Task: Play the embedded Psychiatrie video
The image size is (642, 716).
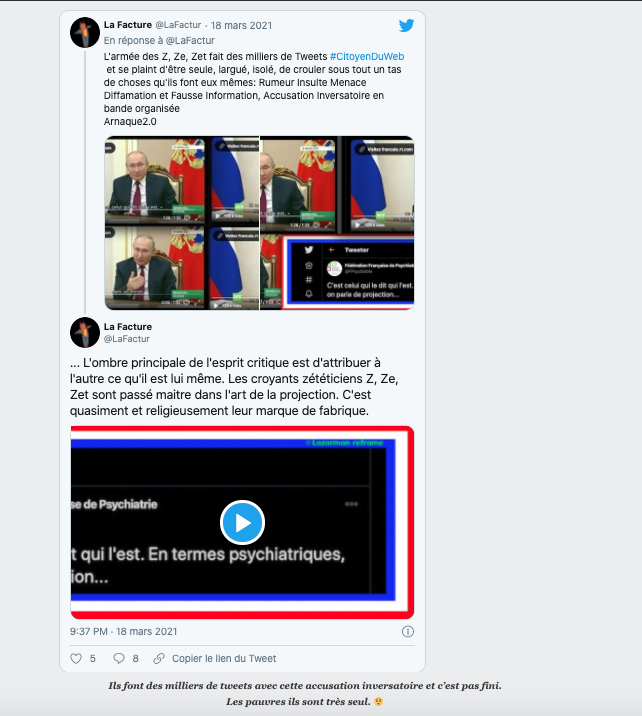Action: point(242,522)
